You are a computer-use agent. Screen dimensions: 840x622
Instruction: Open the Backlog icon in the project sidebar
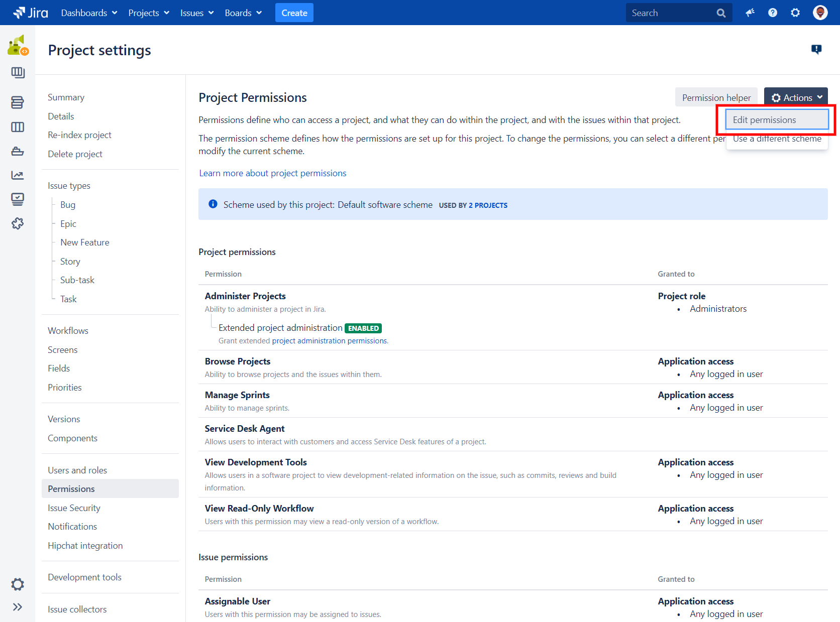point(18,102)
